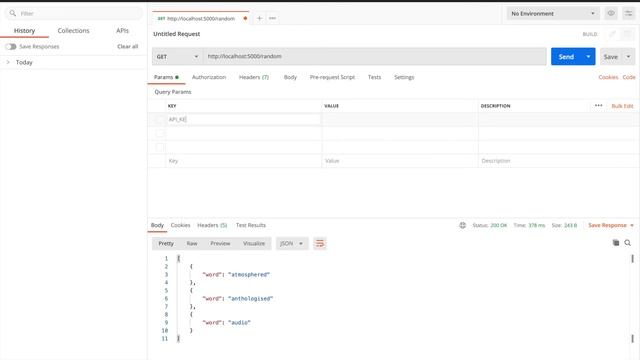Click the value cell next to API_KE
Image resolution: width=640 pixels, height=360 pixels.
point(400,120)
